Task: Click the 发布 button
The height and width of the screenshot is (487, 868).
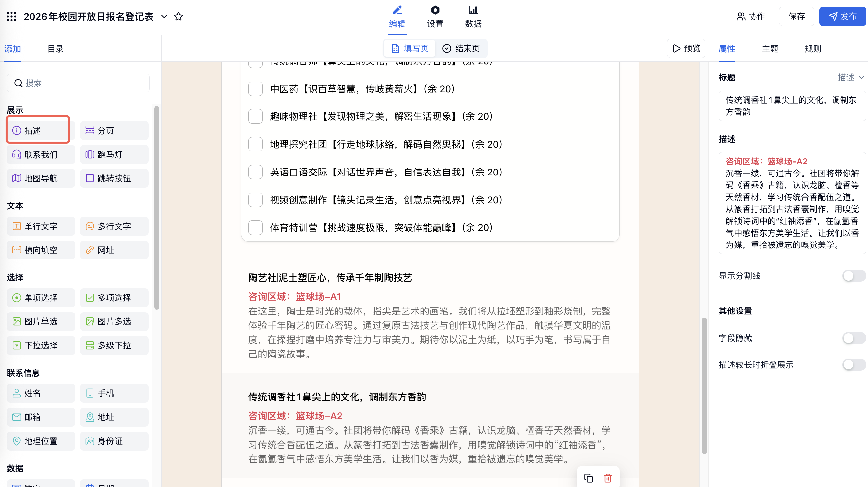Action: tap(842, 16)
